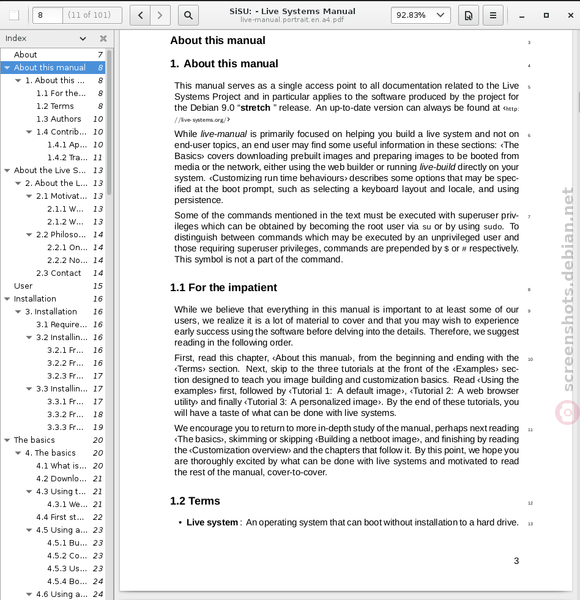Collapse the 'The basics' page 20 entry

coord(7,440)
